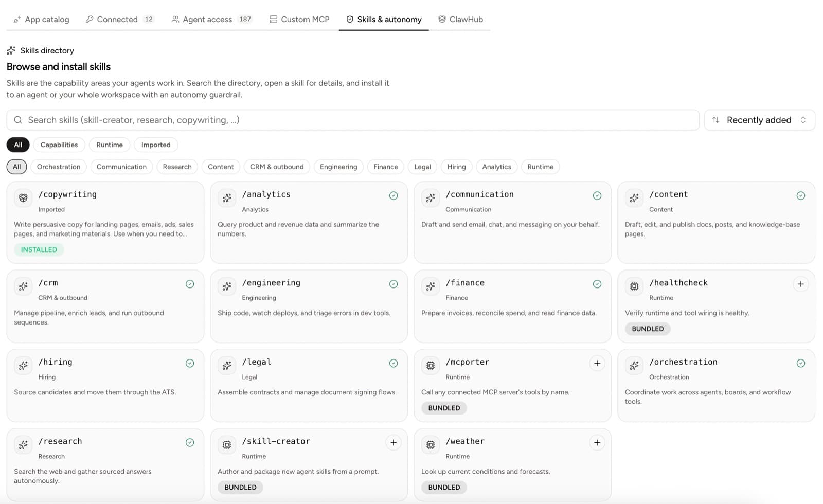This screenshot has height=504, width=823.
Task: Click the /orchestration sparkle icon
Action: point(634,365)
